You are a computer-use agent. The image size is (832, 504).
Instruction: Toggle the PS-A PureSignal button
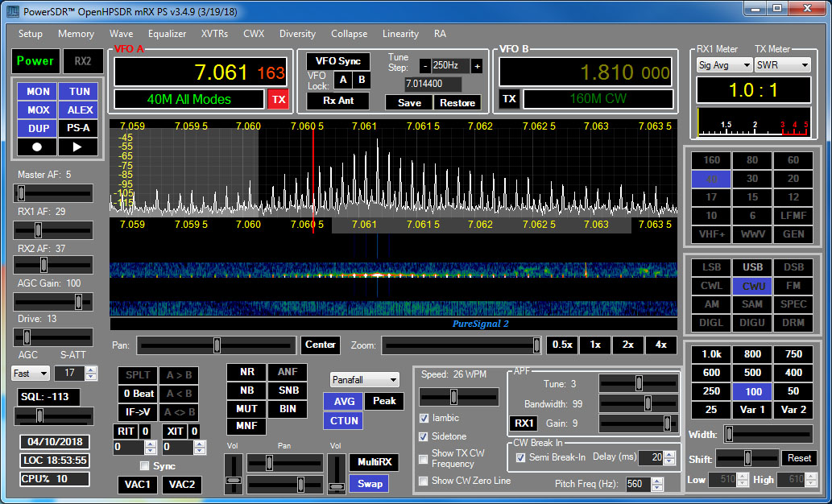[79, 128]
